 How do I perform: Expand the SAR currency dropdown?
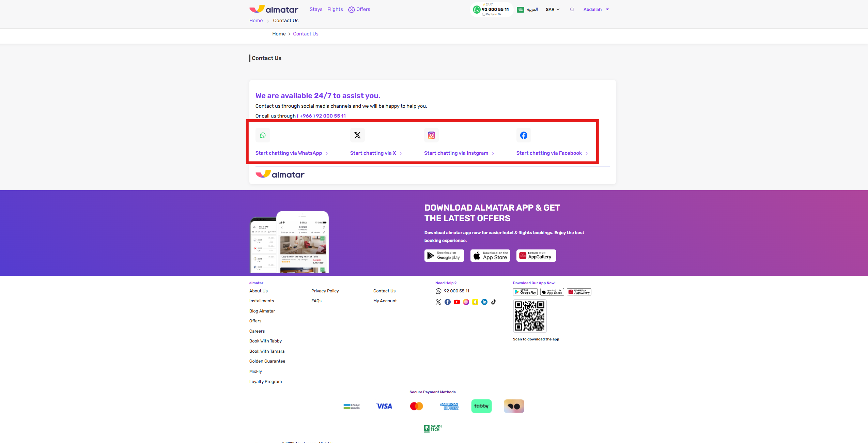pos(553,10)
